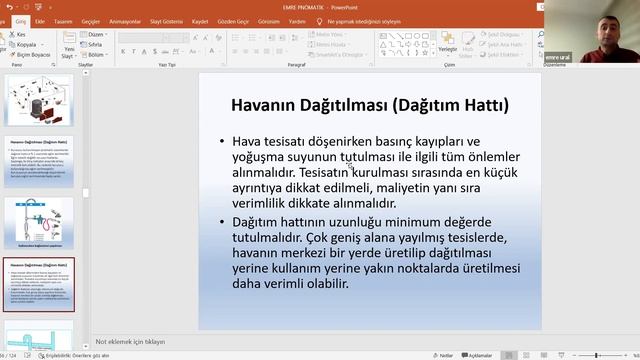640x360 pixels.
Task: Toggle the Notlar notes pane
Action: [443, 356]
